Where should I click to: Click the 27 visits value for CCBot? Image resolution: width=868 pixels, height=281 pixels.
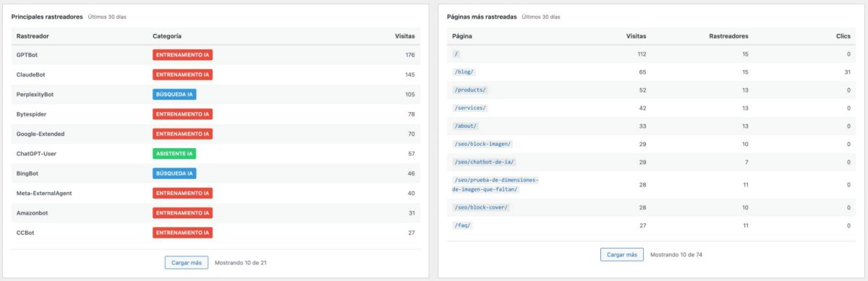point(412,233)
